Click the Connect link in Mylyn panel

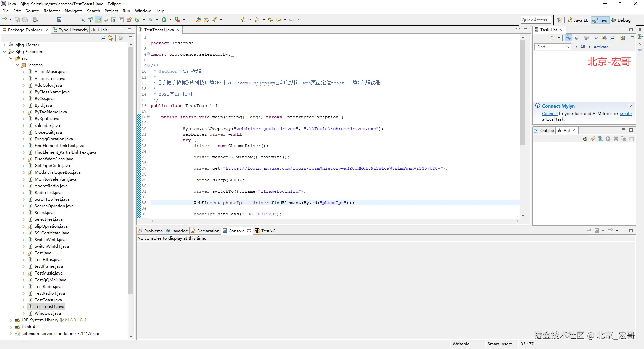[x=550, y=114]
